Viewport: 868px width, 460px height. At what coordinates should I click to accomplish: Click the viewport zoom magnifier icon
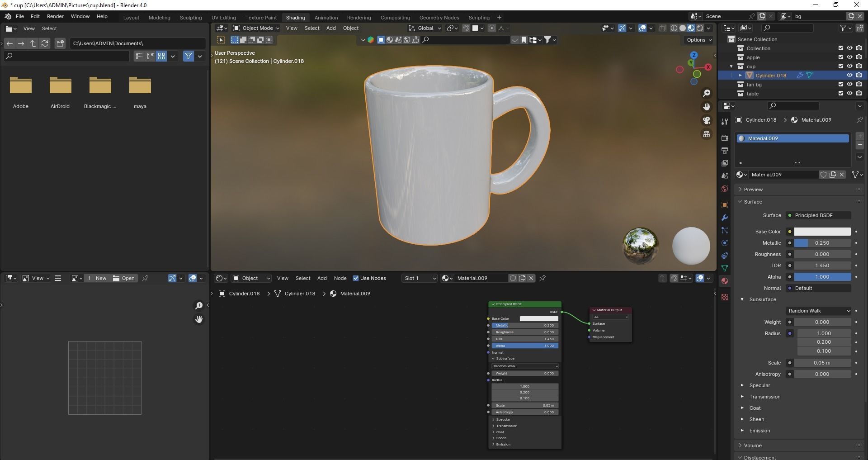706,93
